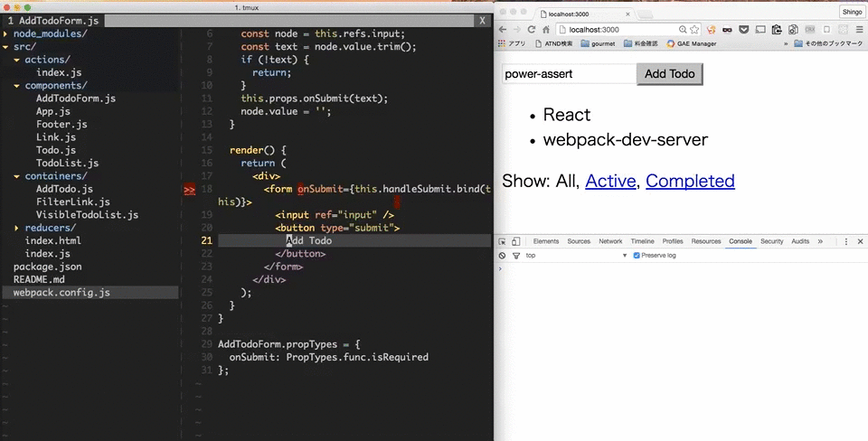Image resolution: width=868 pixels, height=441 pixels.
Task: Open the ATND検索 bookmark
Action: [x=553, y=43]
